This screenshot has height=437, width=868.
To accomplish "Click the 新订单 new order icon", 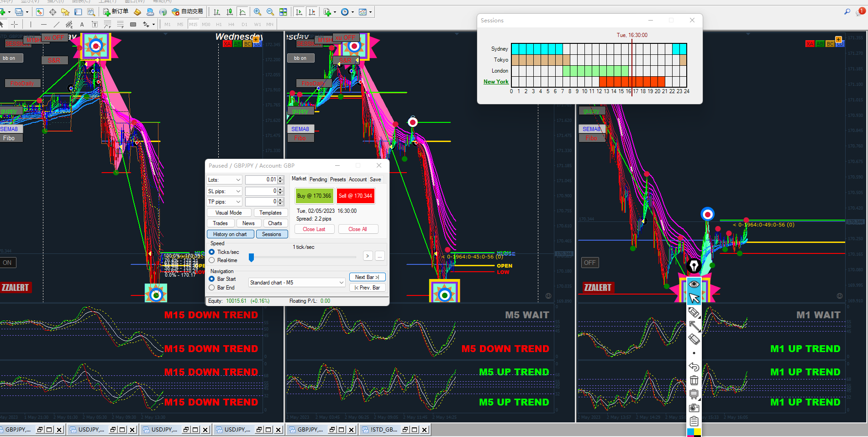I will [116, 12].
